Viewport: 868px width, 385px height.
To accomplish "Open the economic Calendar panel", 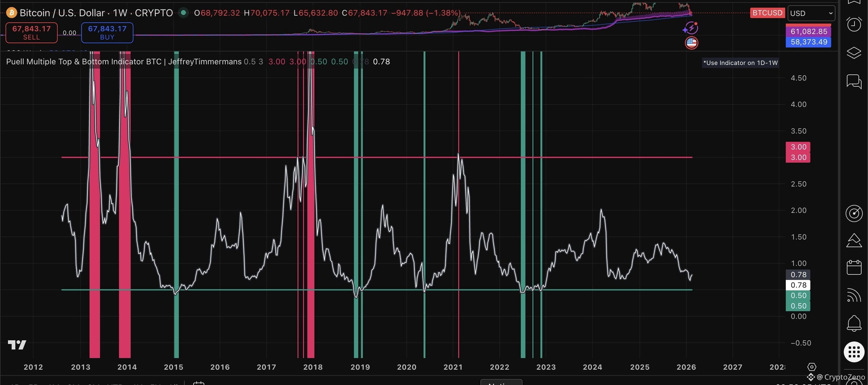I will click(854, 268).
